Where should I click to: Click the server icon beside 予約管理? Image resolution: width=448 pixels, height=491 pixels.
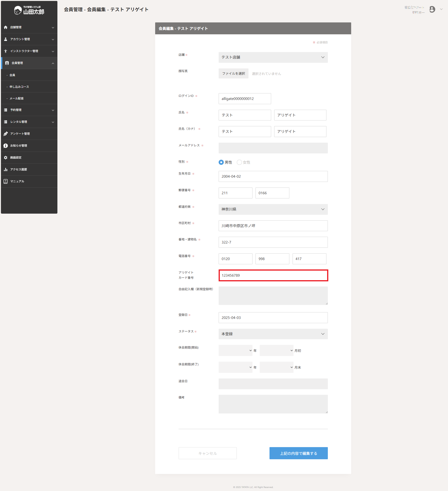(x=6, y=110)
